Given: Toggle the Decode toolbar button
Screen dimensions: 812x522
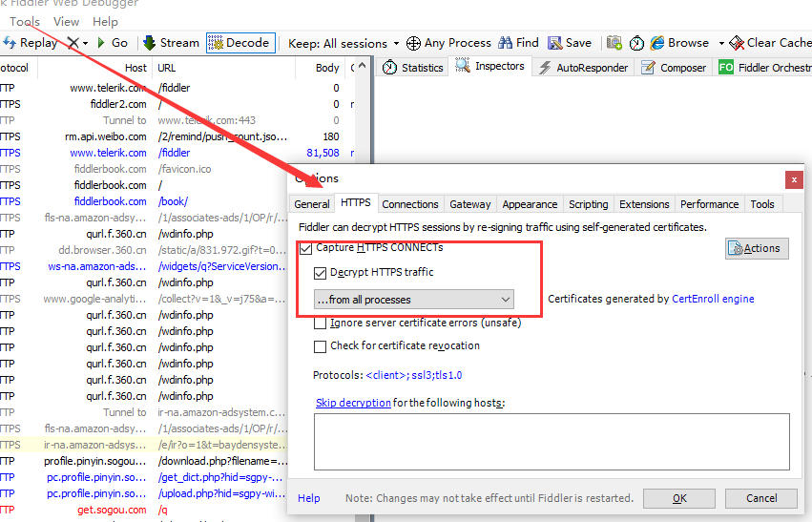Looking at the screenshot, I should 240,43.
